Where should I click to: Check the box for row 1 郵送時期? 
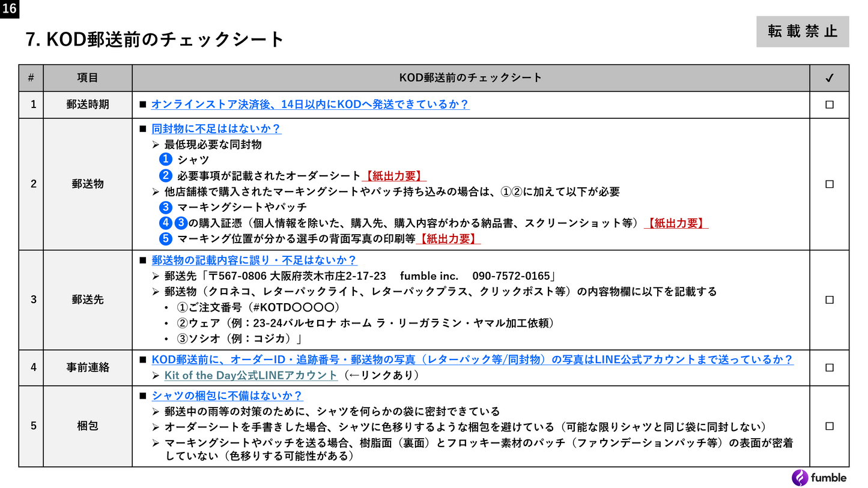pos(829,104)
